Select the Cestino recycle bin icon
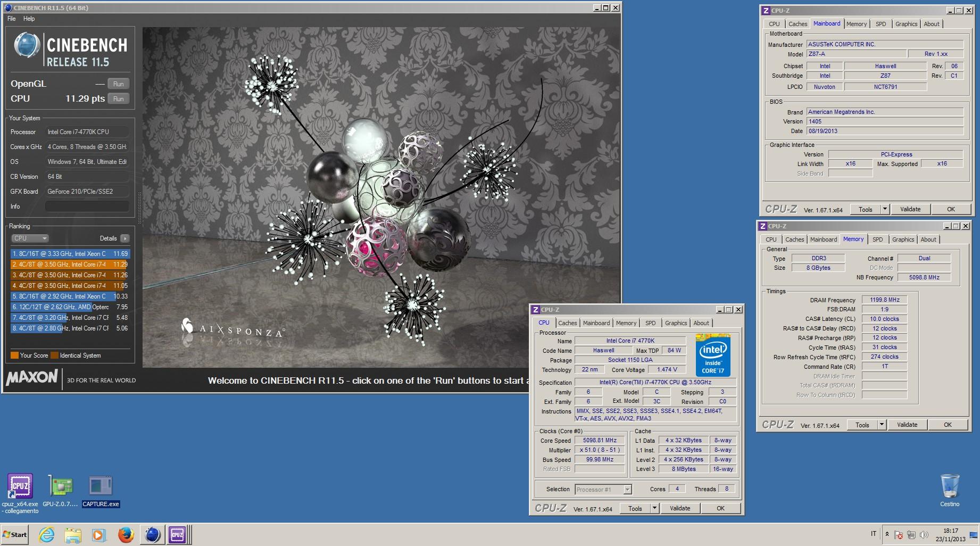Screen dimensions: 980x546 (950, 490)
